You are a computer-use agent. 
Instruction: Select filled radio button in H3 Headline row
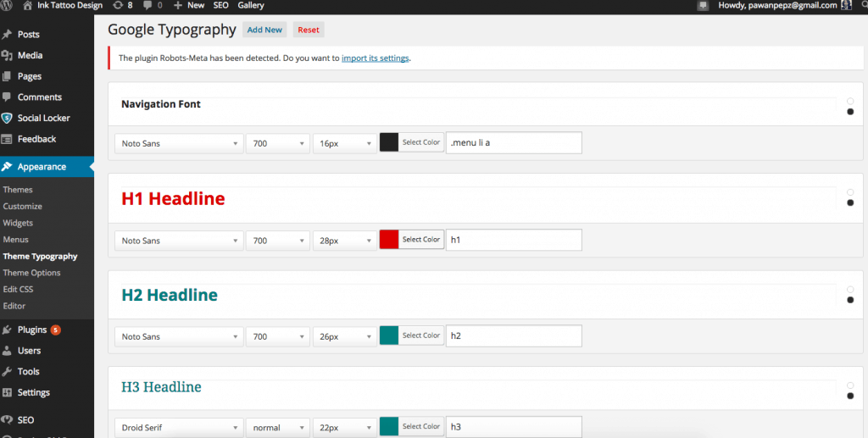pyautogui.click(x=850, y=396)
